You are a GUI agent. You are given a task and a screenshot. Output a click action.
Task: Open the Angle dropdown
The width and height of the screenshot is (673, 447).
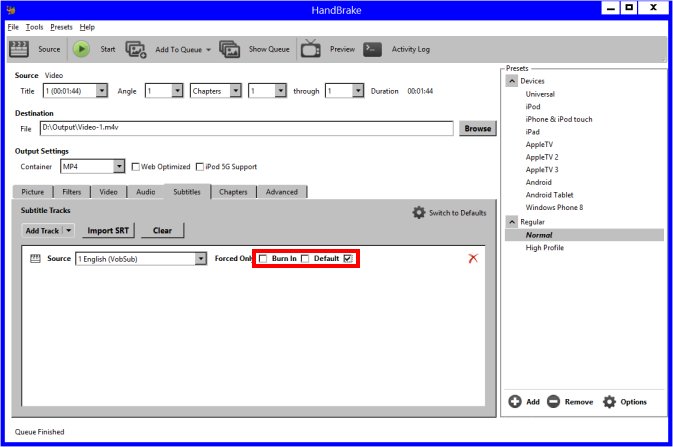pos(177,91)
